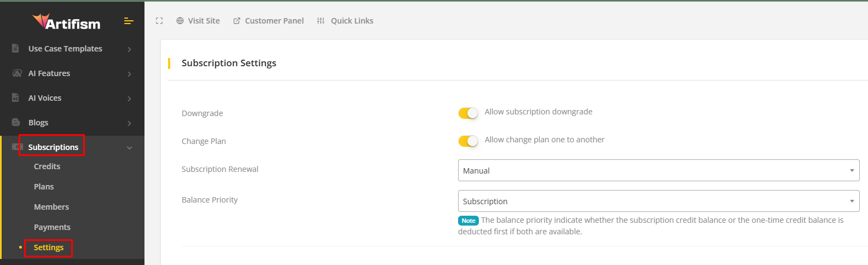Disable the Allow subscription downgrade toggle
This screenshot has width=868, height=265.
coord(468,113)
